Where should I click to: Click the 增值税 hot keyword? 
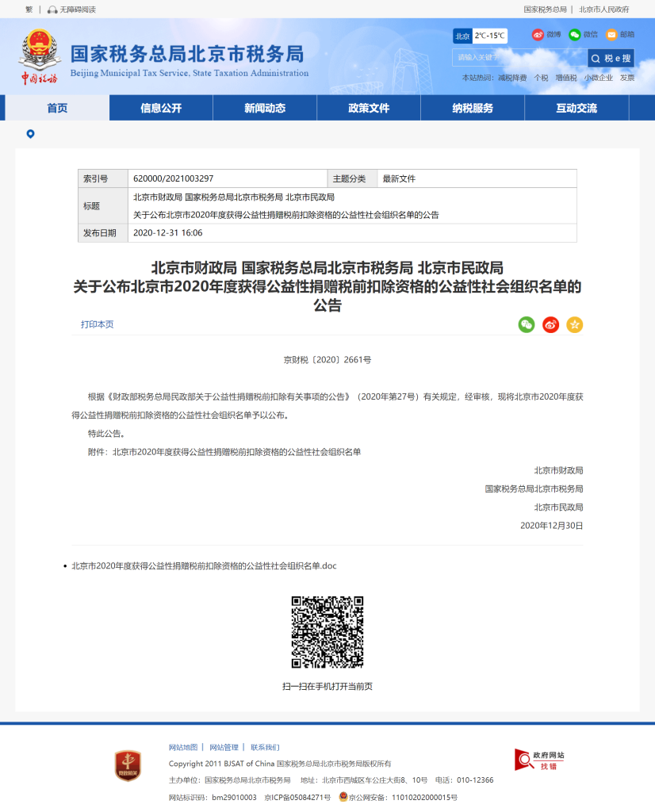(566, 78)
